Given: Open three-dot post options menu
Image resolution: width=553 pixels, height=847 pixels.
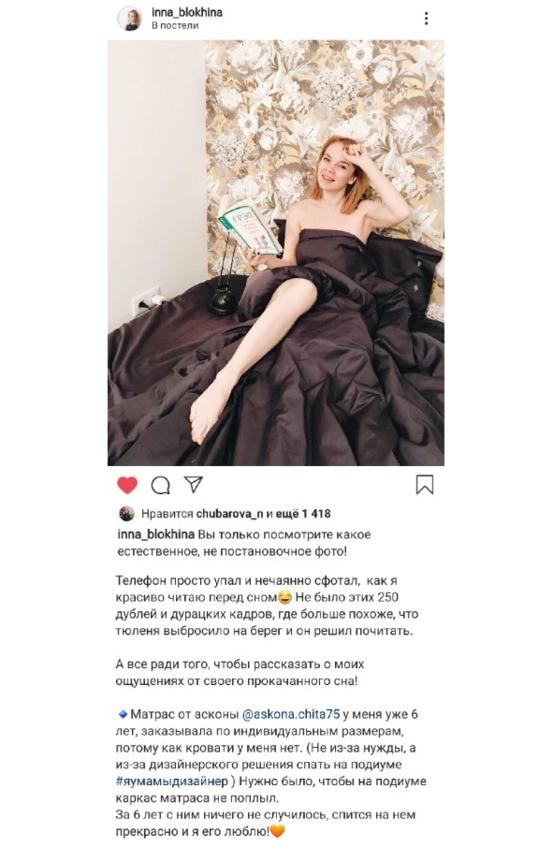Looking at the screenshot, I should coord(426,18).
